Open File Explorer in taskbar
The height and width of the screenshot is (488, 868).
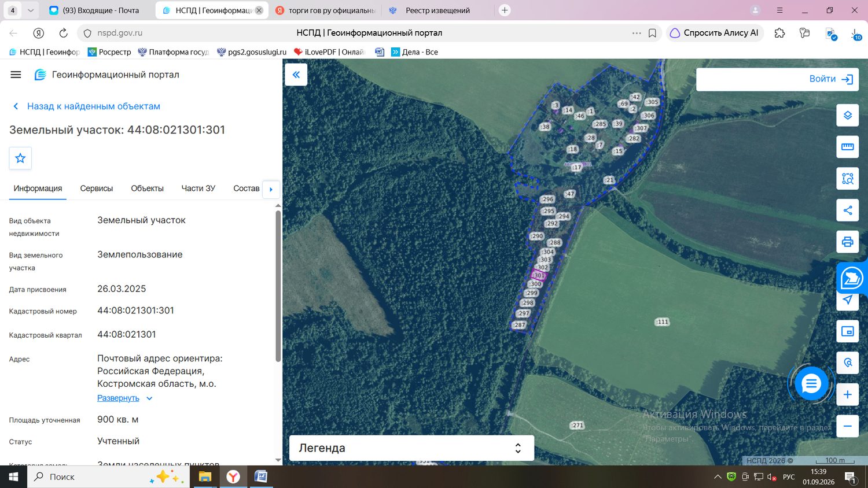(205, 477)
